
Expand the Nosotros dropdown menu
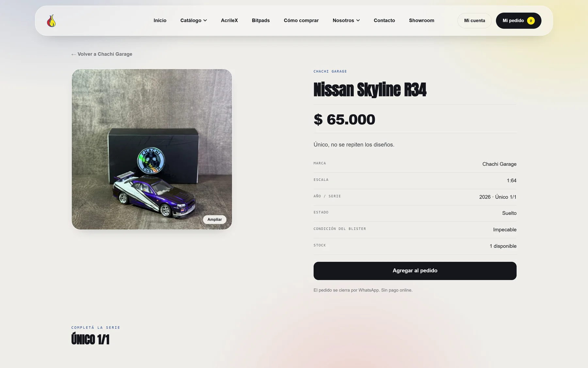click(346, 20)
